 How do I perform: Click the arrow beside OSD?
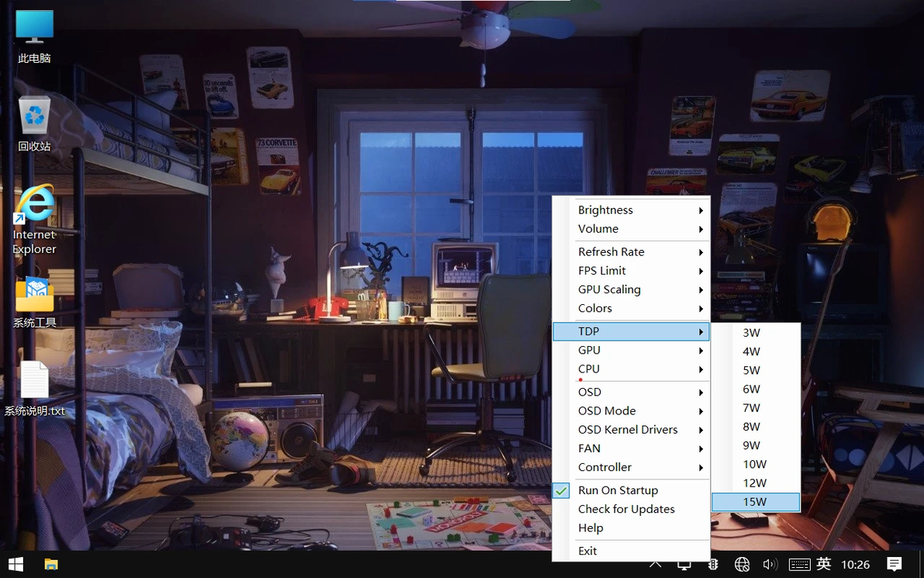702,393
